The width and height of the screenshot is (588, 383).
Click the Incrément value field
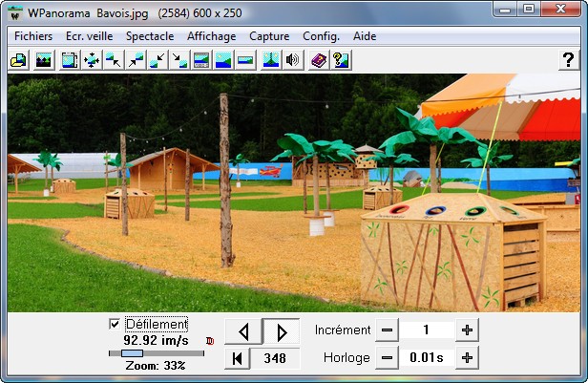(427, 330)
